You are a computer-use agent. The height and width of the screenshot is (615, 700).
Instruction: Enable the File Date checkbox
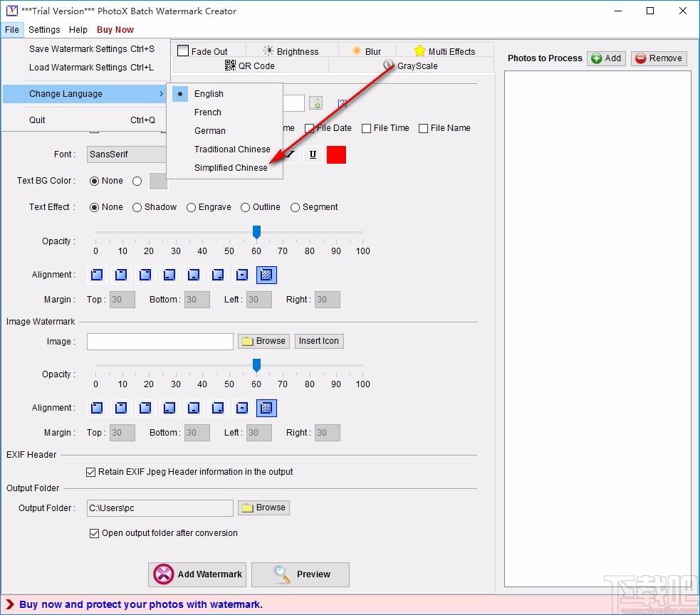(309, 129)
